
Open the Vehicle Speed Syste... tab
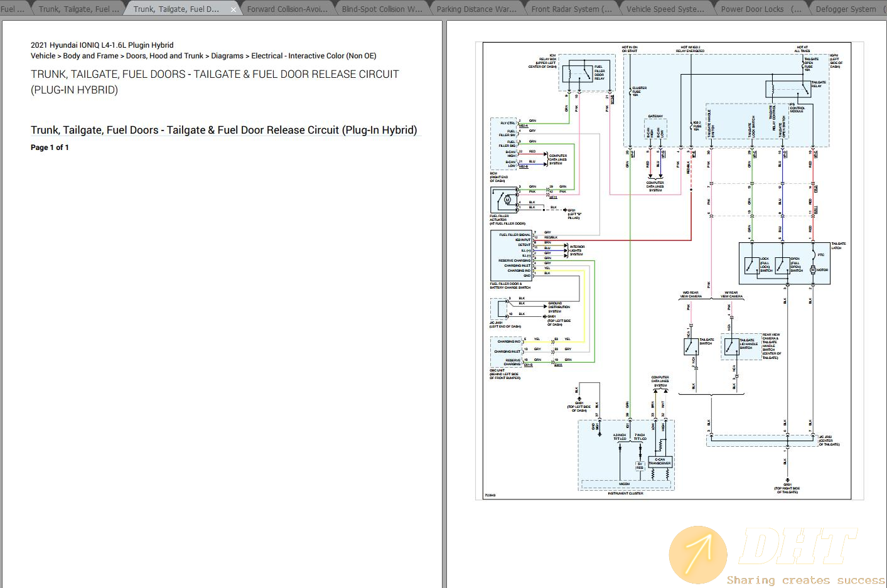click(666, 9)
